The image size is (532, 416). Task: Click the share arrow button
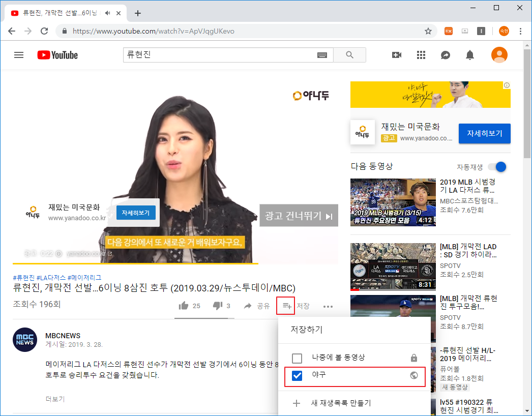pos(248,306)
